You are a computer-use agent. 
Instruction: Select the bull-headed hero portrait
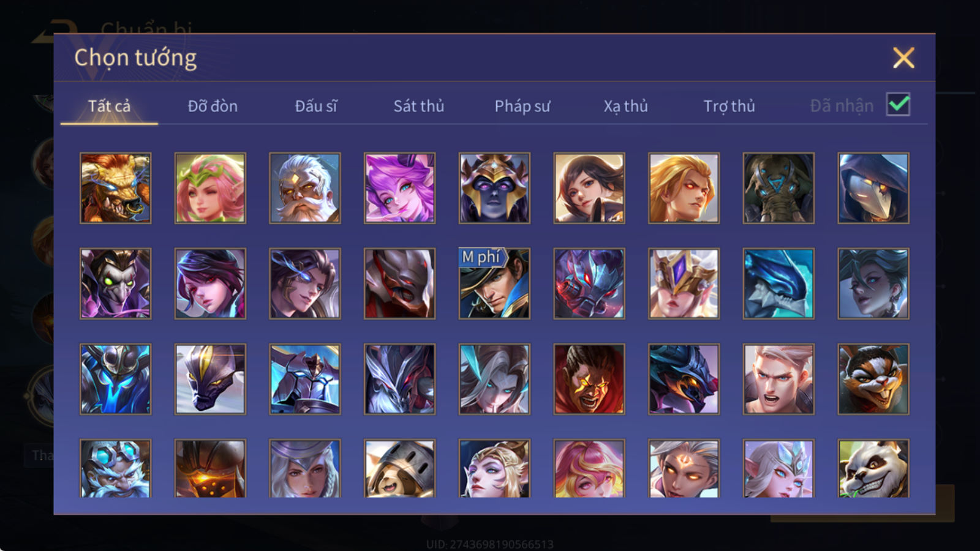[x=115, y=188]
